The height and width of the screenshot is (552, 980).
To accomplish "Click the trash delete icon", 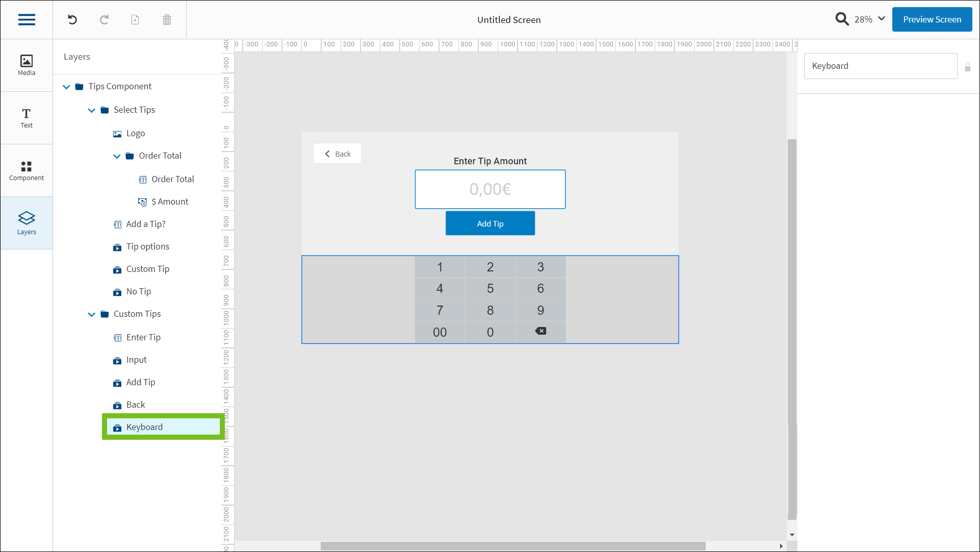I will pyautogui.click(x=167, y=20).
